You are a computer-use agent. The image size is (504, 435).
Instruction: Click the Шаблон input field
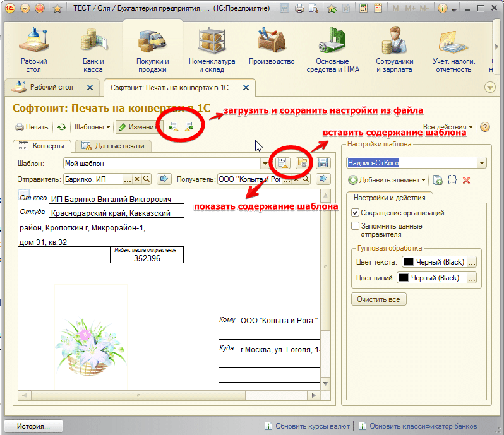[x=162, y=164]
